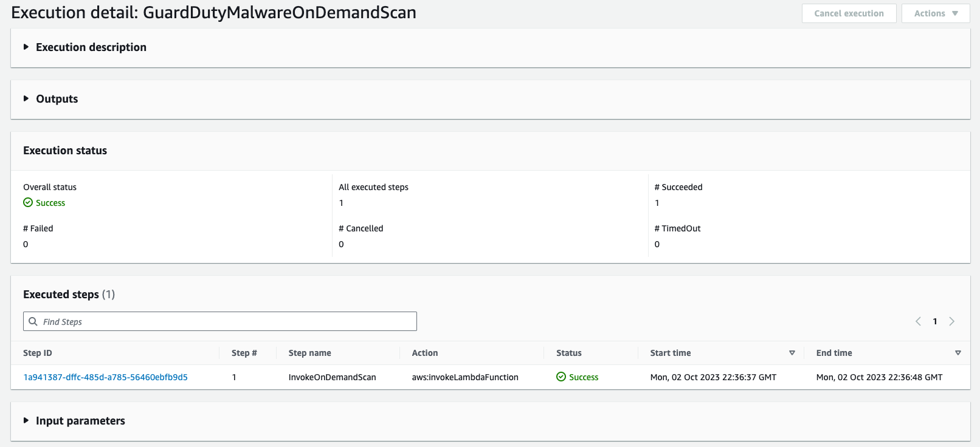Click the # Failed label
Screen dimensions: 980x447
pyautogui.click(x=38, y=228)
